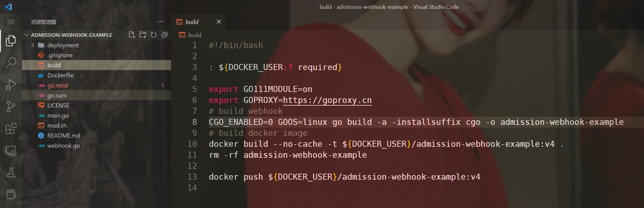
Task: Refresh the explorer file tree
Action: tap(153, 35)
